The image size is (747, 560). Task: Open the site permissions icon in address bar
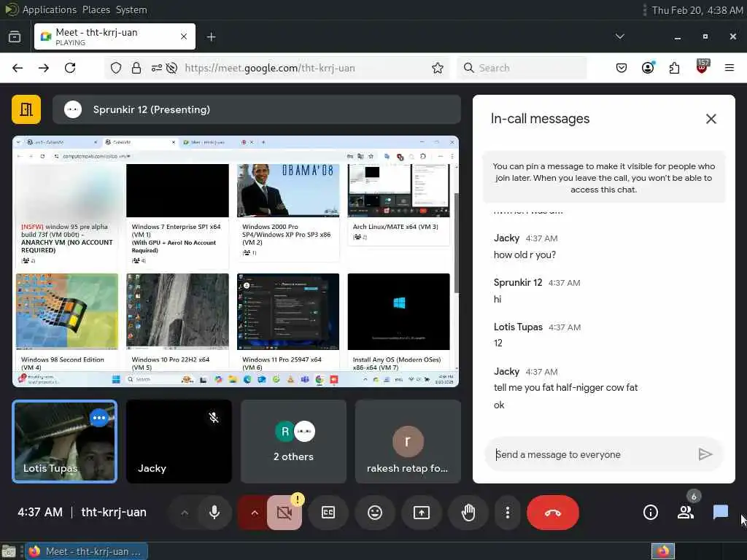point(157,68)
